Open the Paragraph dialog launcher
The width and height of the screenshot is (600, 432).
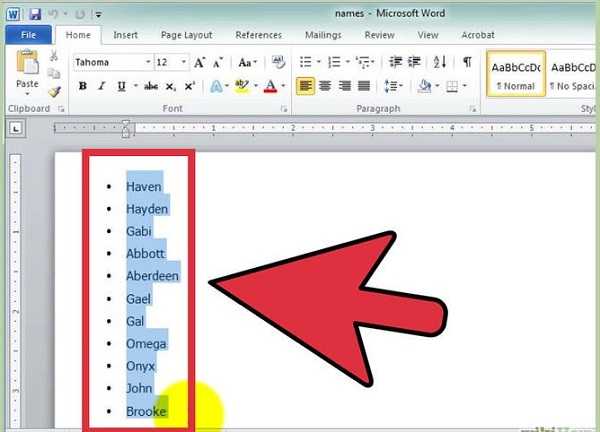point(473,109)
